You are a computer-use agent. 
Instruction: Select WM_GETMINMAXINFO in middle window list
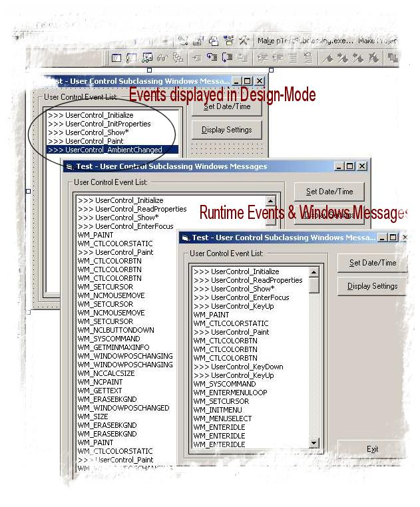point(114,347)
